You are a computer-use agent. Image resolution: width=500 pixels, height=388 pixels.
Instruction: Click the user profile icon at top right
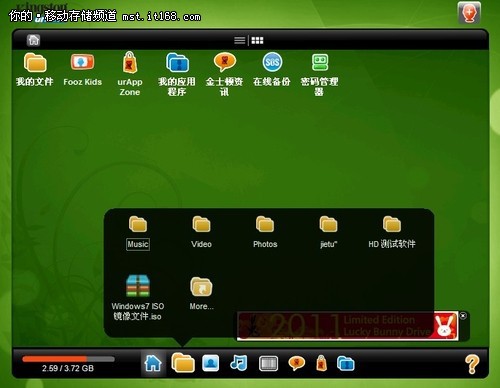(469, 13)
